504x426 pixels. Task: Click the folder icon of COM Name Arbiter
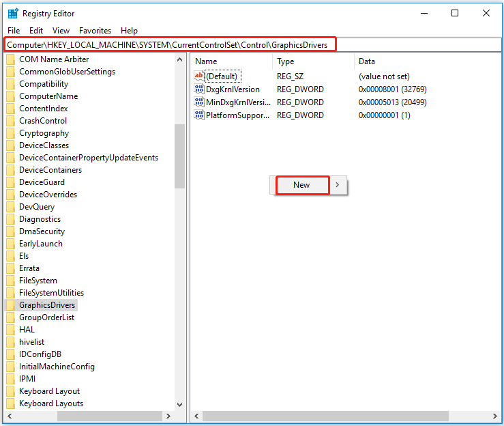tap(11, 59)
